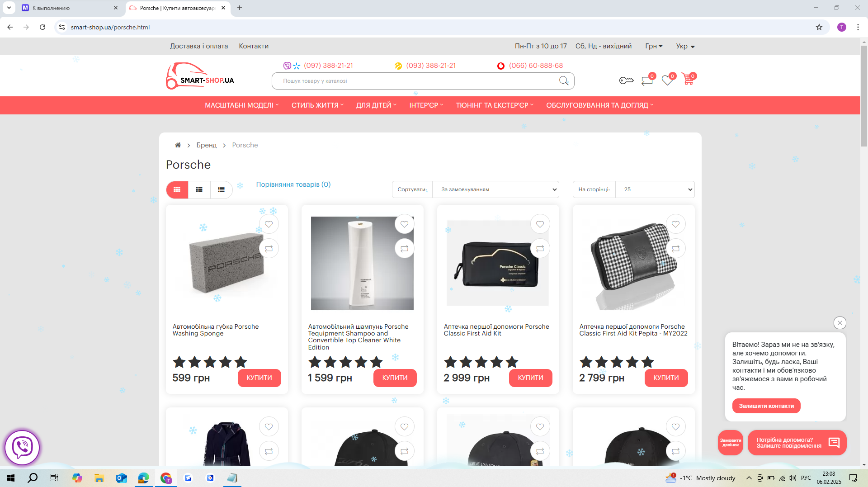Image resolution: width=868 pixels, height=487 pixels.
Task: Switch to compact price-list view
Action: tap(222, 190)
